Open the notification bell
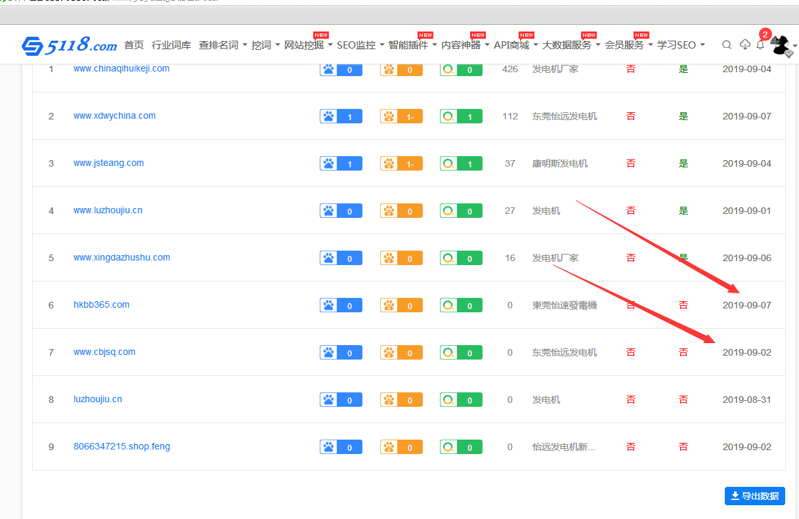This screenshot has width=799, height=519. (760, 45)
